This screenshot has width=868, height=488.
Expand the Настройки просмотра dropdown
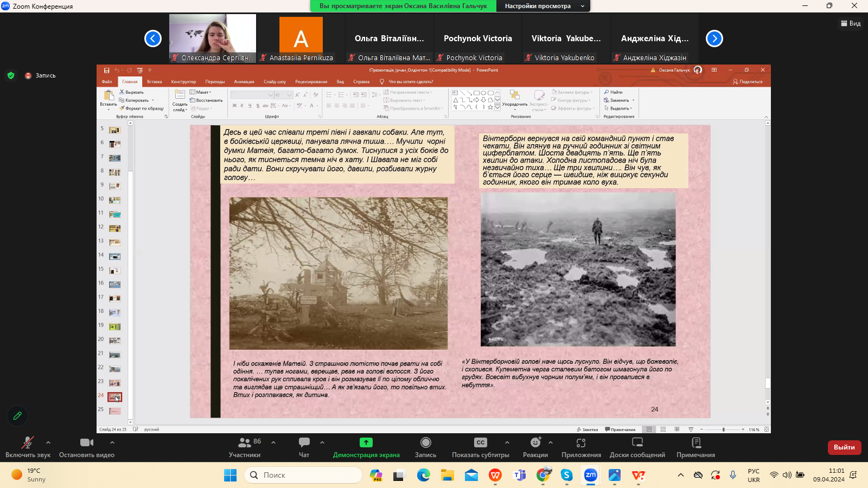[544, 6]
